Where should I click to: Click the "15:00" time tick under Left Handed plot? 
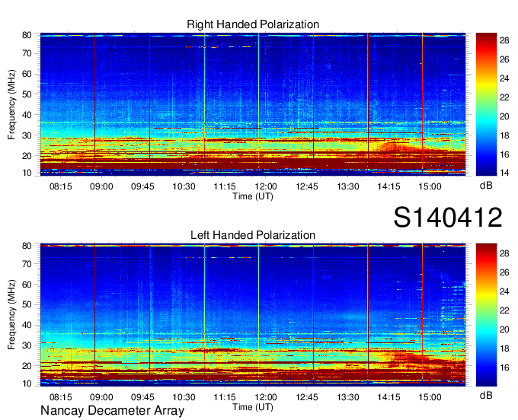click(430, 397)
